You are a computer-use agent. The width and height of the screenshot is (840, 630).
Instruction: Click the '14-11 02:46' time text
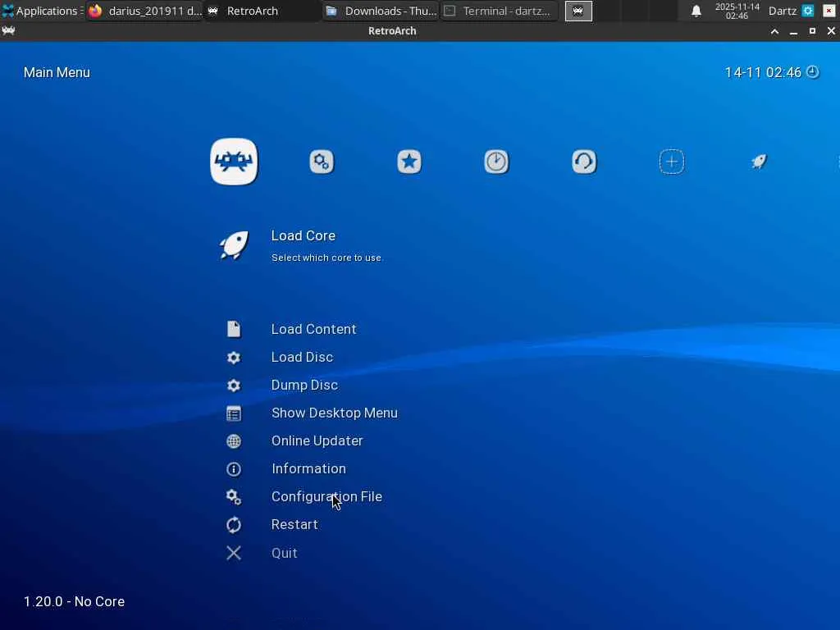[763, 72]
